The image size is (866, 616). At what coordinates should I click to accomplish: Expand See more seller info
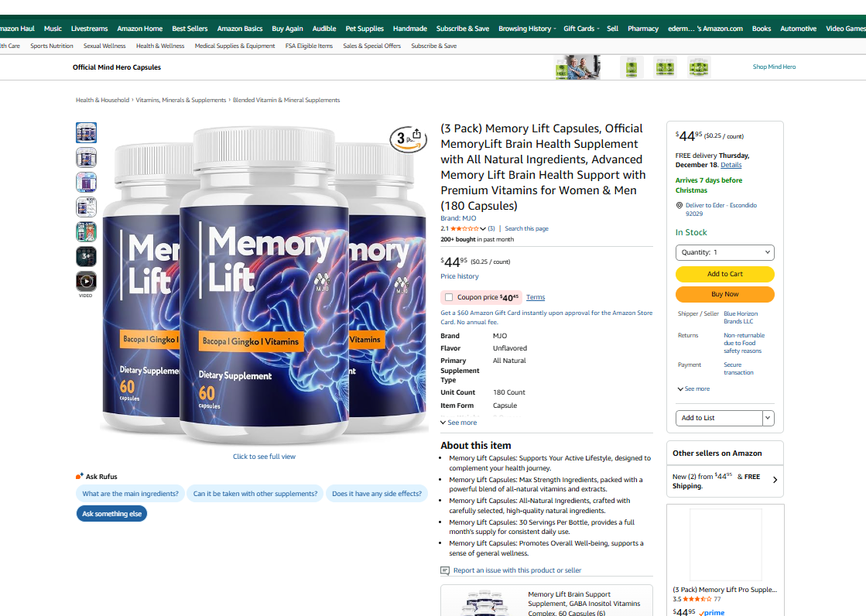(693, 389)
